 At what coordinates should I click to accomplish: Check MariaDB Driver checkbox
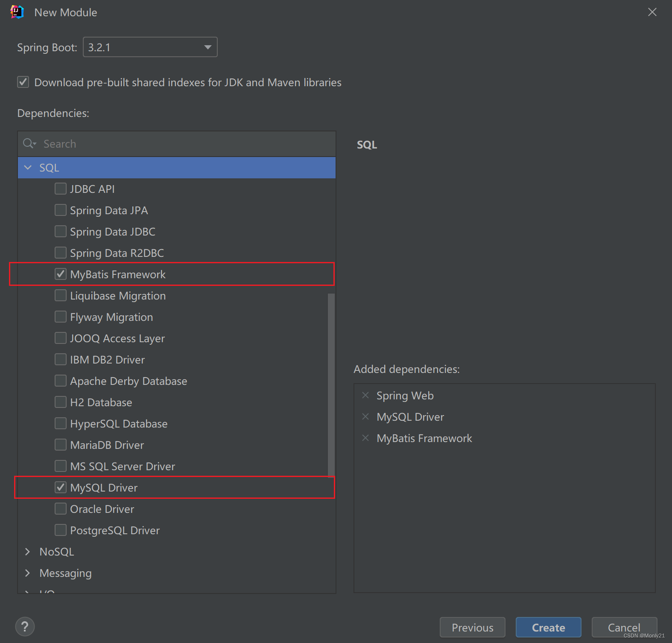(61, 445)
